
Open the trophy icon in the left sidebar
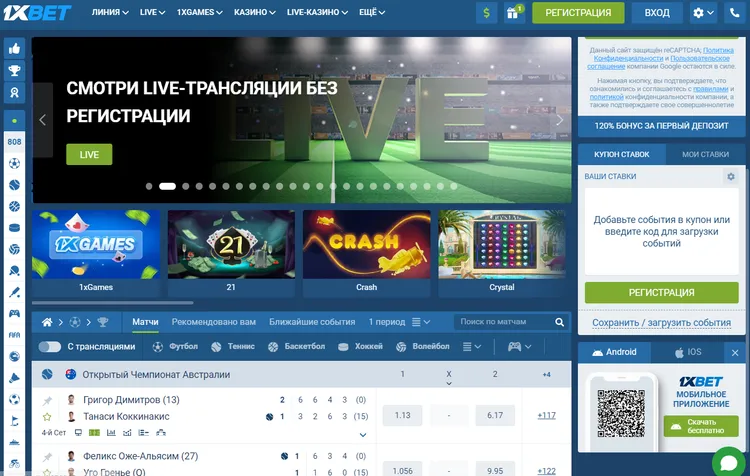14,71
